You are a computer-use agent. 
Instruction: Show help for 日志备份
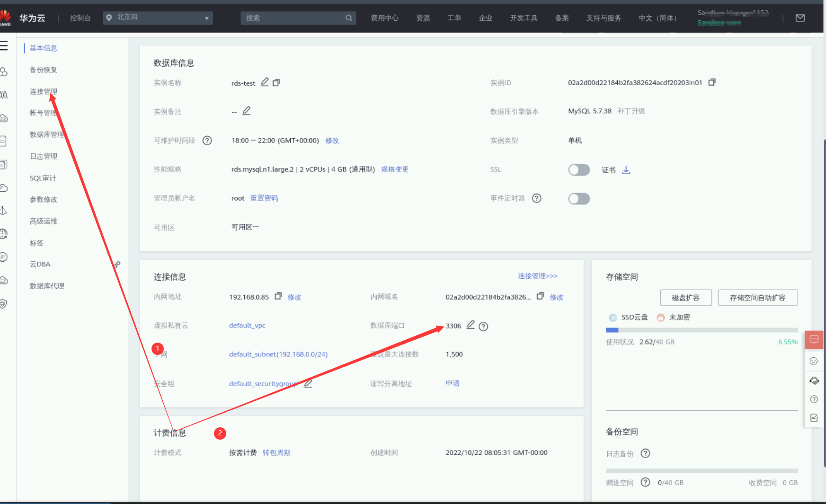645,453
